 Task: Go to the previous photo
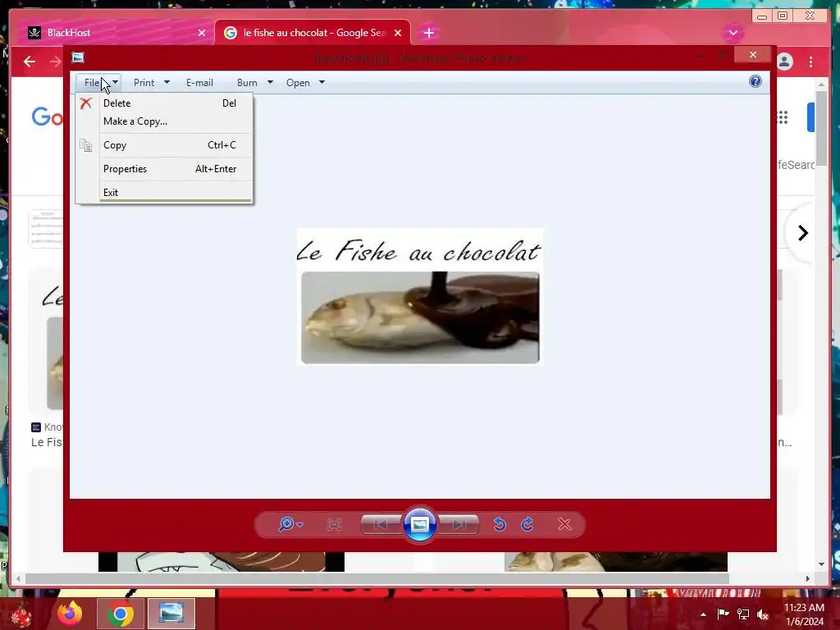381,524
